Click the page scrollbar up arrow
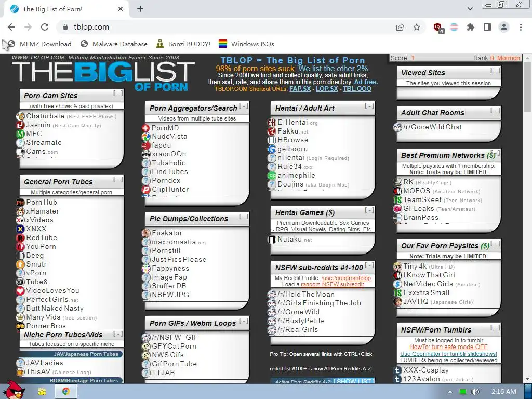 point(528,58)
